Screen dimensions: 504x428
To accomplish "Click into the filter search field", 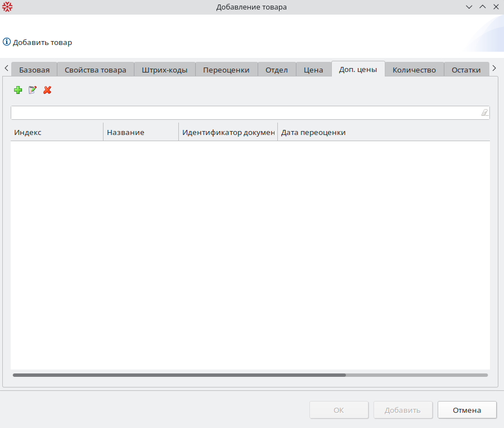I will [x=245, y=113].
